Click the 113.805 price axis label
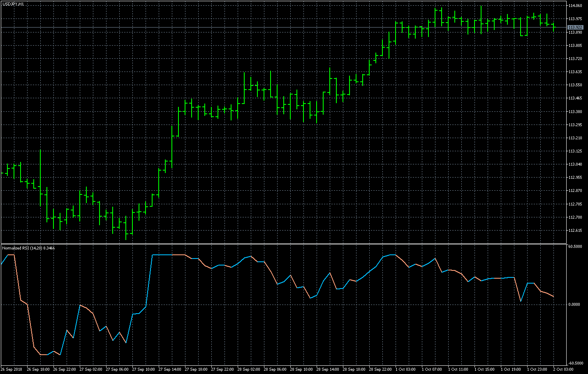The width and height of the screenshot is (588, 374). (x=575, y=46)
